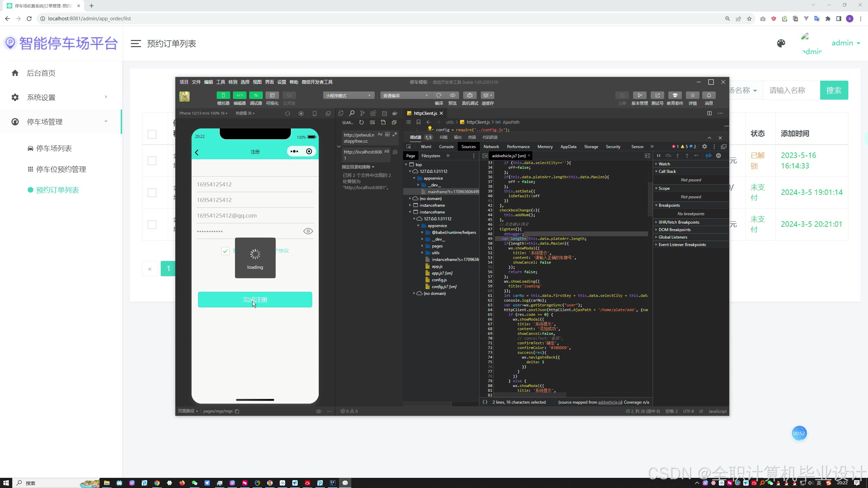Open the 工具 menu in menu bar

click(220, 82)
